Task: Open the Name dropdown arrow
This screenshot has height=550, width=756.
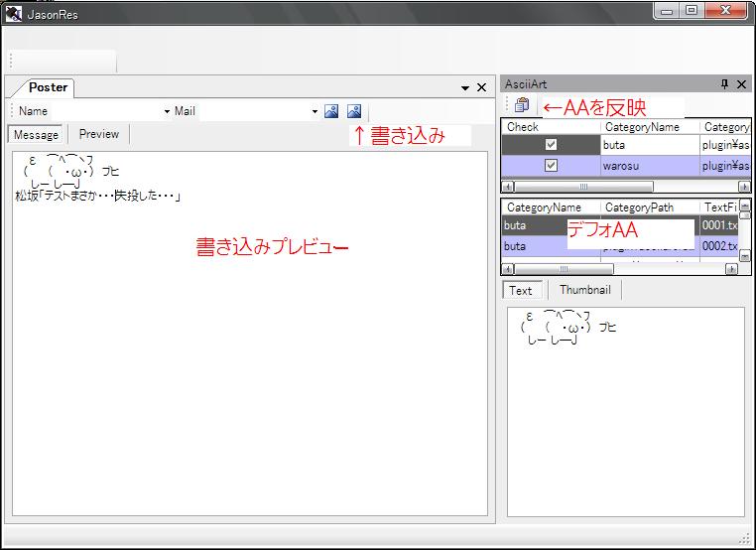Action: 167,111
